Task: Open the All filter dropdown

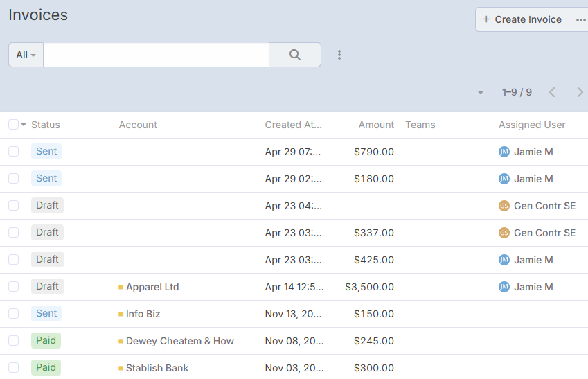Action: click(x=26, y=55)
